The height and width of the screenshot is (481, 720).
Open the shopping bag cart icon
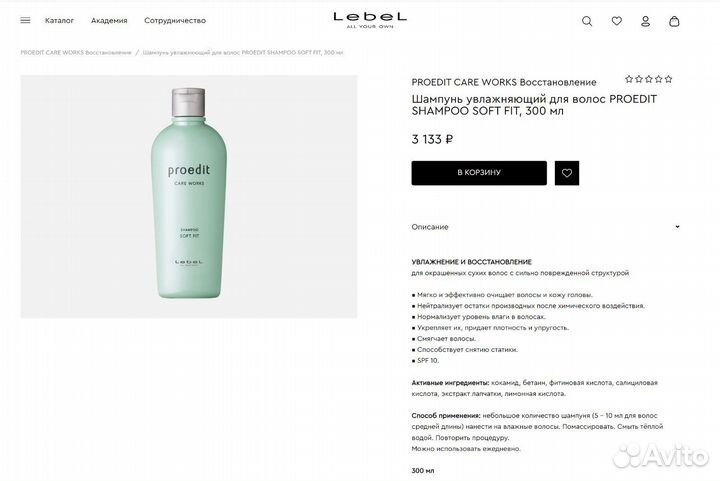tap(674, 21)
